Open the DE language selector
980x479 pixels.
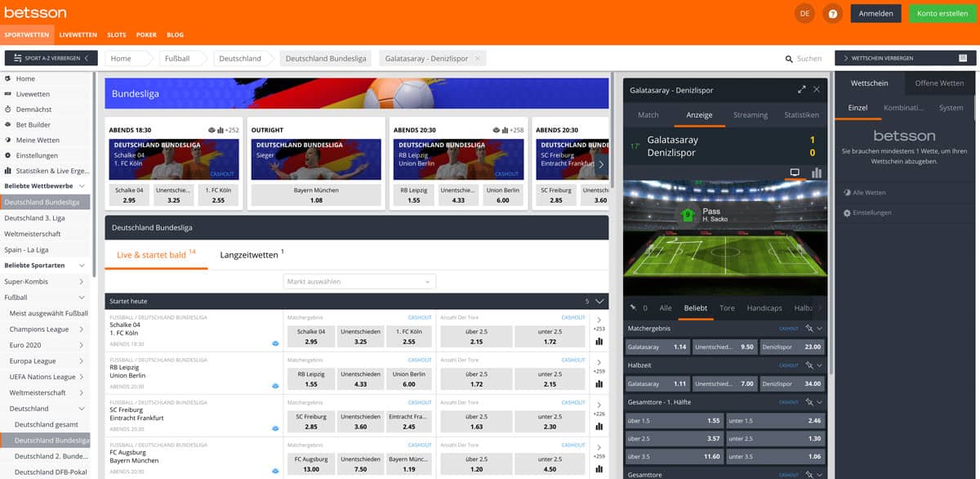804,13
